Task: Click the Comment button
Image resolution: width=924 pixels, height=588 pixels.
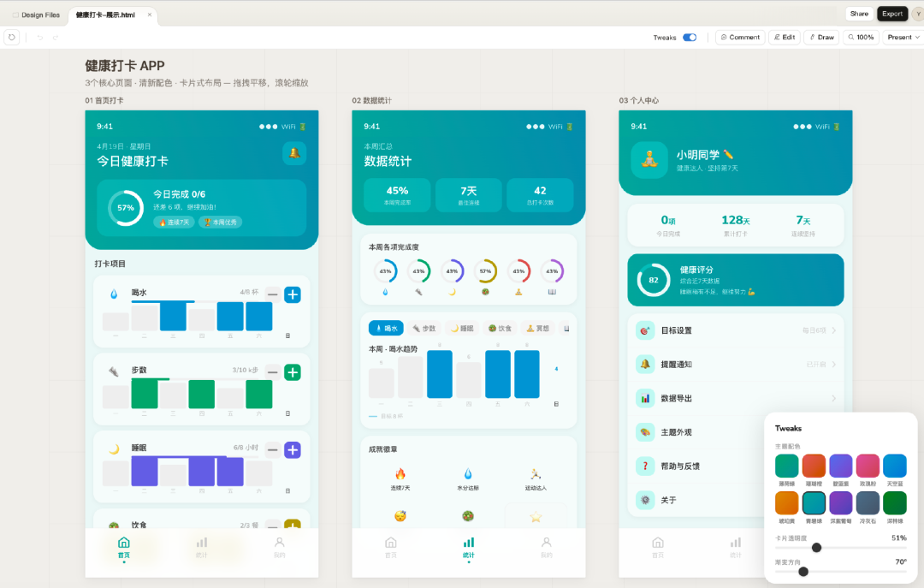Action: pyautogui.click(x=739, y=38)
